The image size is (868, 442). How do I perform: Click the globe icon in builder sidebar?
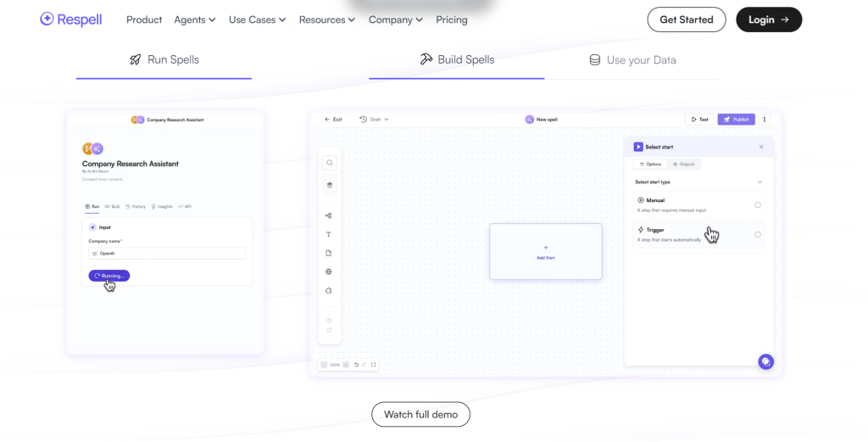[329, 271]
